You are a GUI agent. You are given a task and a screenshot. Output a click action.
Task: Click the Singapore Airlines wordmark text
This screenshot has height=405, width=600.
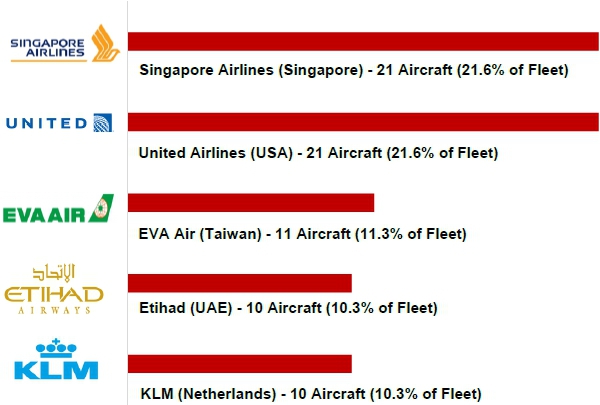coord(49,49)
